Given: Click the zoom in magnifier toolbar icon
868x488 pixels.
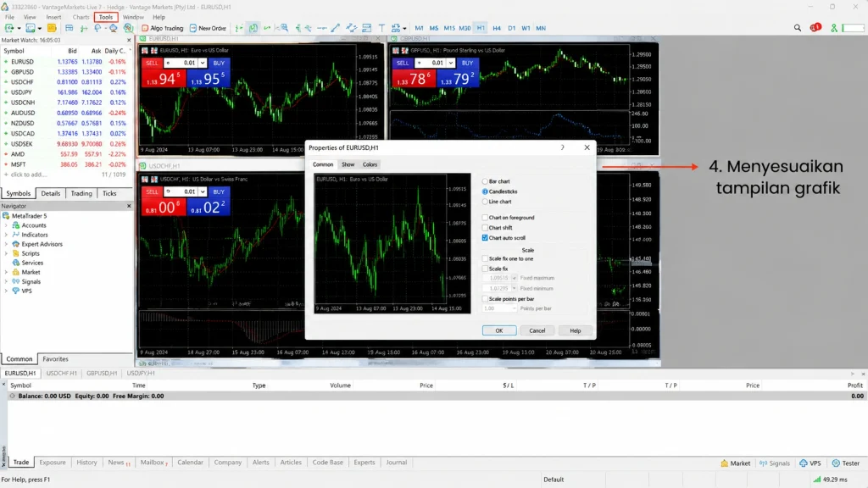Looking at the screenshot, I should pyautogui.click(x=284, y=28).
